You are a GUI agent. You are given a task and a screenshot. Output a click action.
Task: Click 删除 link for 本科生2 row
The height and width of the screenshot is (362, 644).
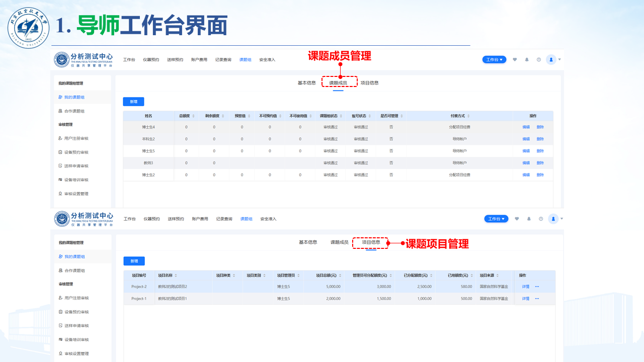point(540,139)
